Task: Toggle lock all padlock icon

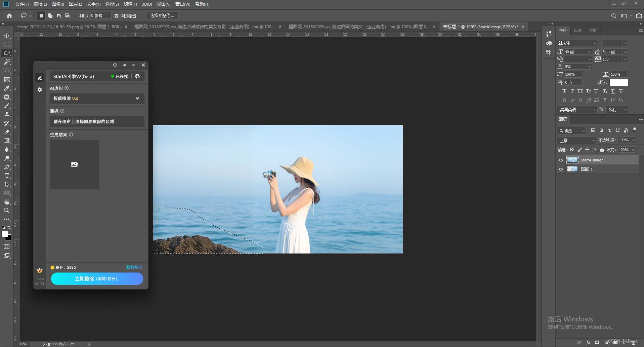Action: point(602,150)
